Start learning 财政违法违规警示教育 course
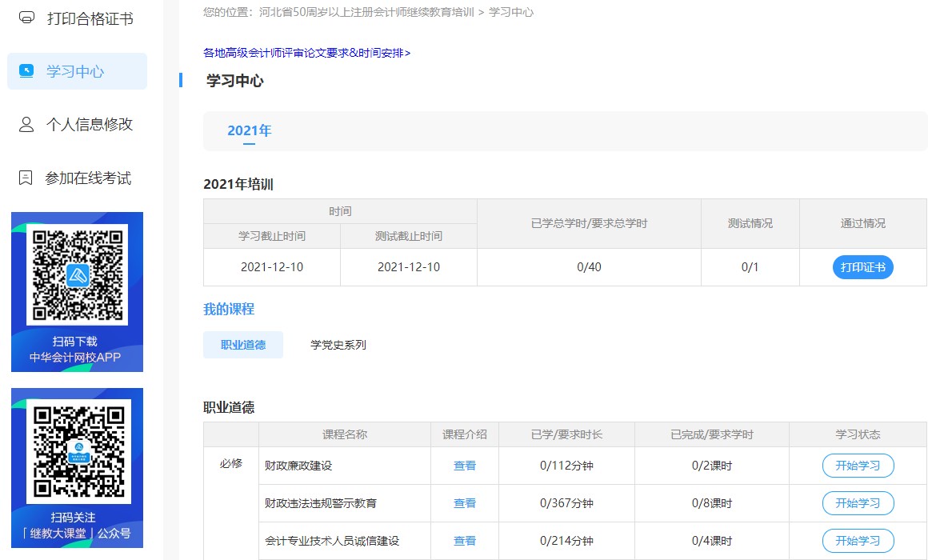 (857, 503)
